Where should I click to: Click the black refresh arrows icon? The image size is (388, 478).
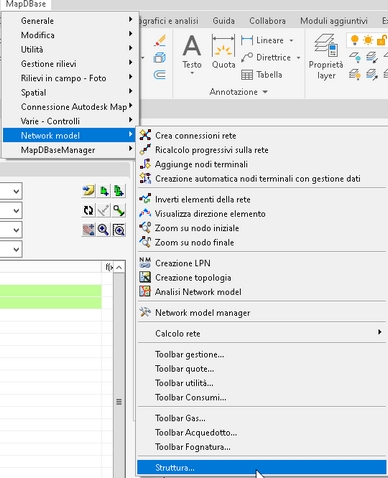click(88, 210)
